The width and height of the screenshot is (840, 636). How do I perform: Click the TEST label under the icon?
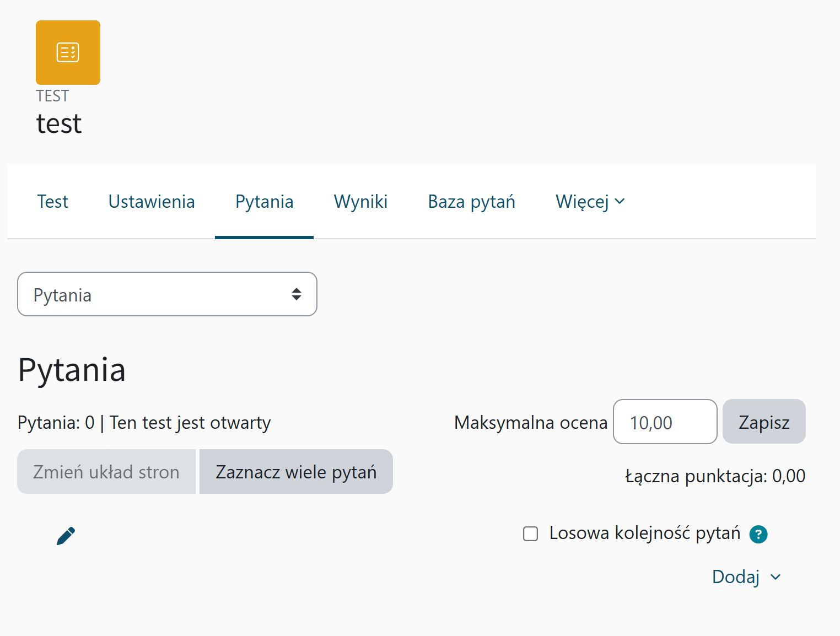tap(52, 95)
